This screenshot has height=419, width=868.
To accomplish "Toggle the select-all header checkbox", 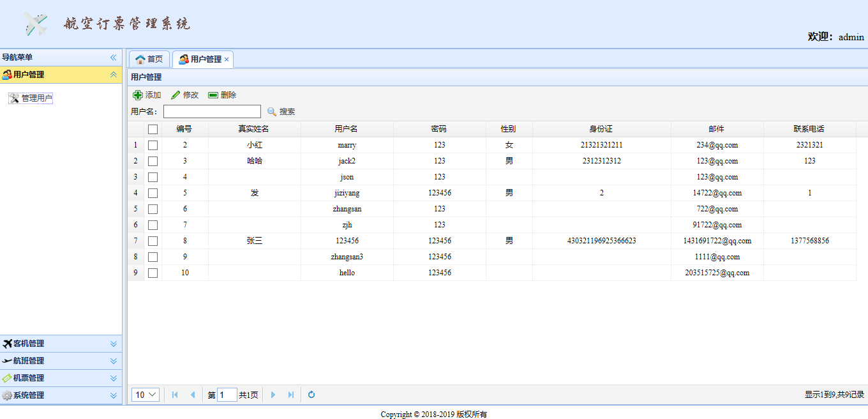I will click(x=153, y=129).
